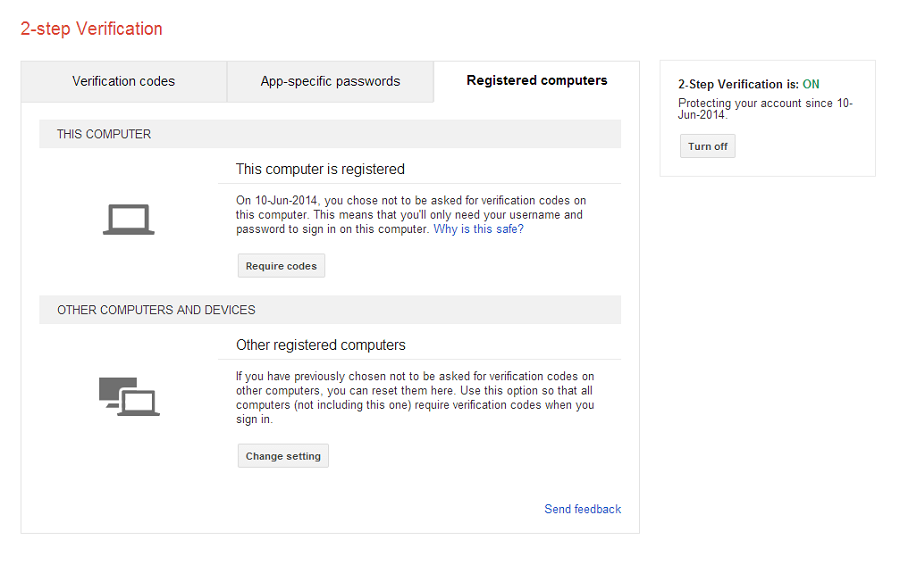Click the paragraph starting If you have previously
Viewport: 900px width, 565px height.
415,397
